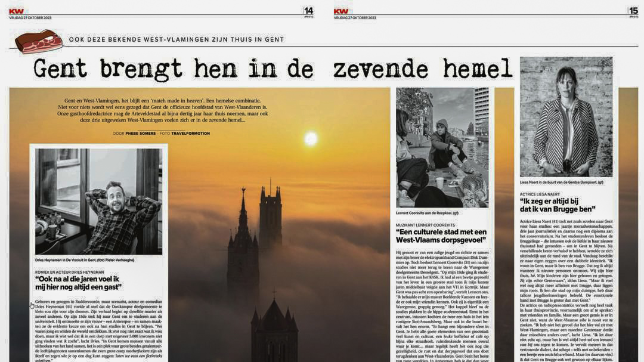Click the "Actrice Liesa Naert" label
The image size is (644, 362).
pyautogui.click(x=541, y=193)
